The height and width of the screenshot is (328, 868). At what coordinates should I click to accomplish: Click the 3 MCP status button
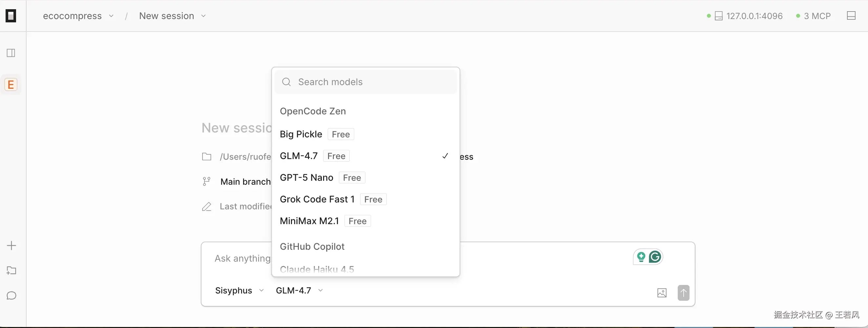pyautogui.click(x=813, y=16)
